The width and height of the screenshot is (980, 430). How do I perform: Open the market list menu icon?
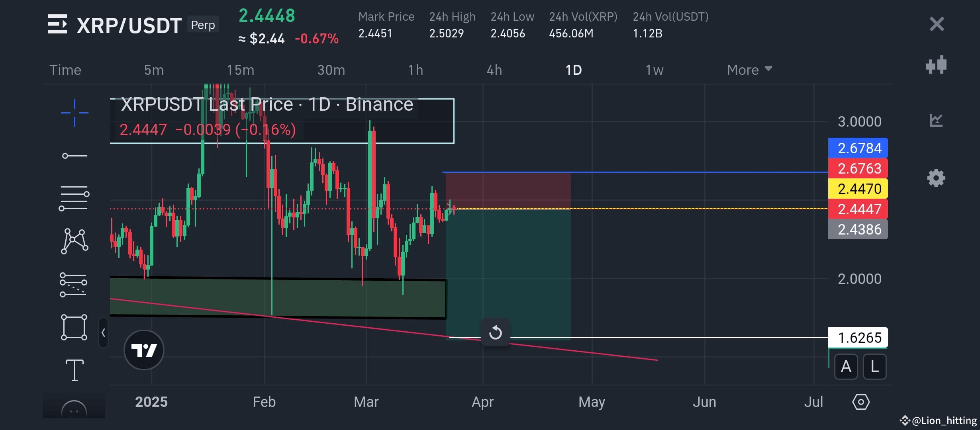[57, 24]
